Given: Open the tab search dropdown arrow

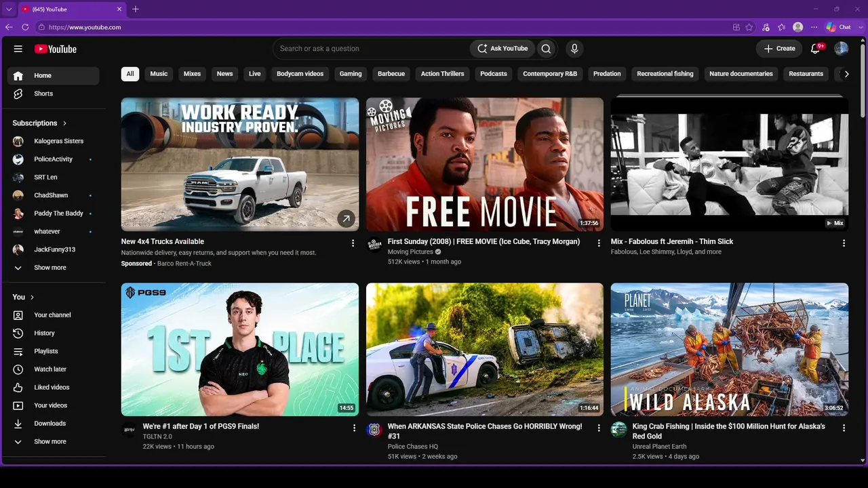Looking at the screenshot, I should pos(9,9).
